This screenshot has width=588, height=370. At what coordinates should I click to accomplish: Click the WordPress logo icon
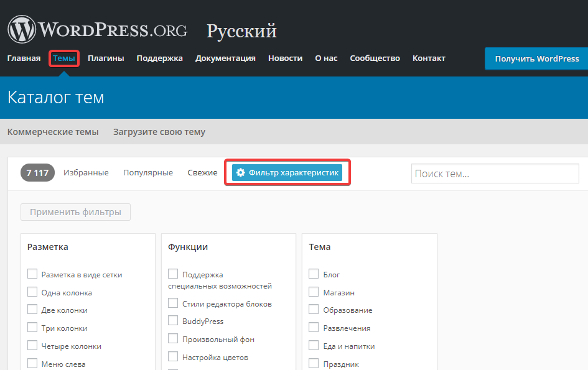[22, 29]
